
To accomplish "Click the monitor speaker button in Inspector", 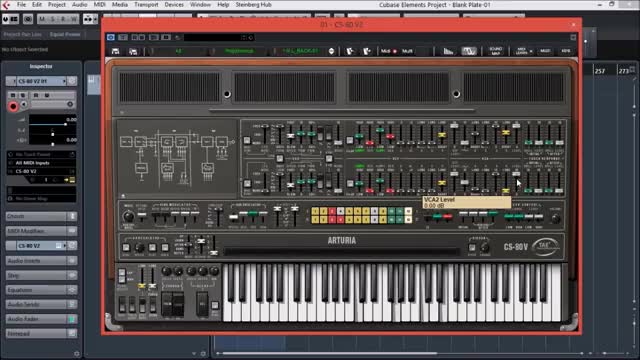I will click(x=24, y=104).
